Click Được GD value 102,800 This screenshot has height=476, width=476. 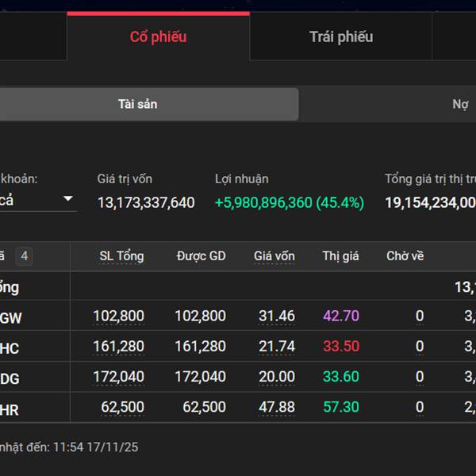(x=201, y=316)
